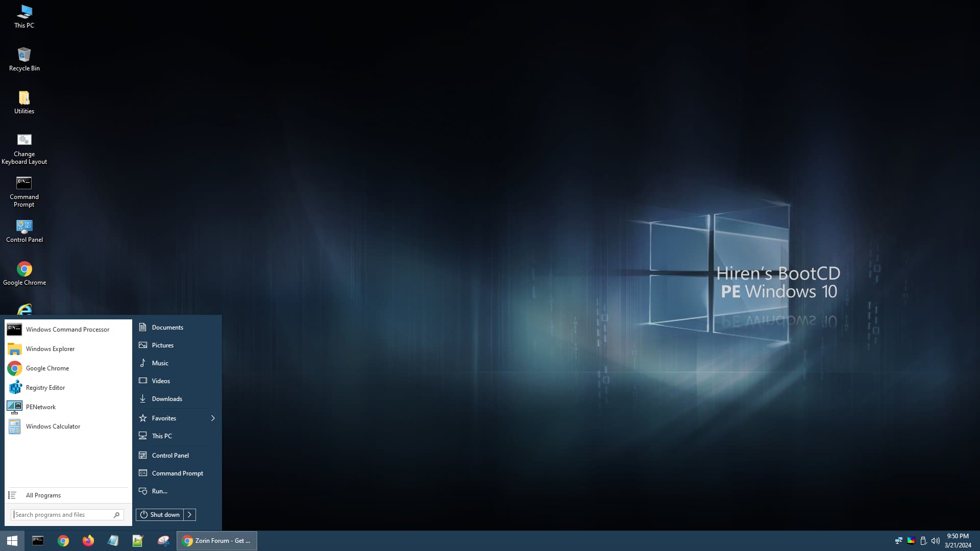Launch Command Prompt from the desktop icon
980x551 pixels.
click(x=24, y=192)
